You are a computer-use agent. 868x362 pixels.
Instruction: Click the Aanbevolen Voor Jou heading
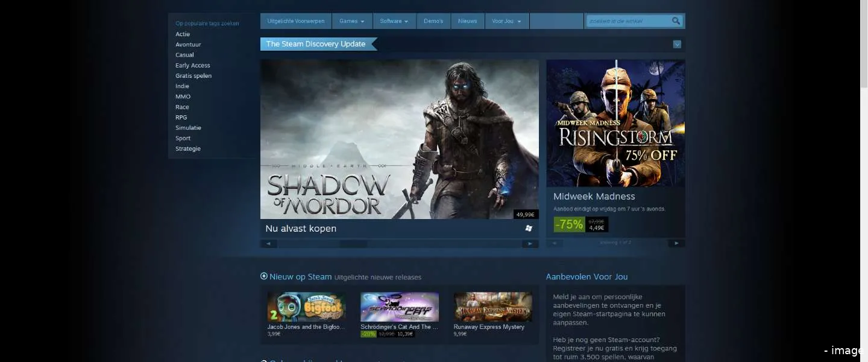587,277
